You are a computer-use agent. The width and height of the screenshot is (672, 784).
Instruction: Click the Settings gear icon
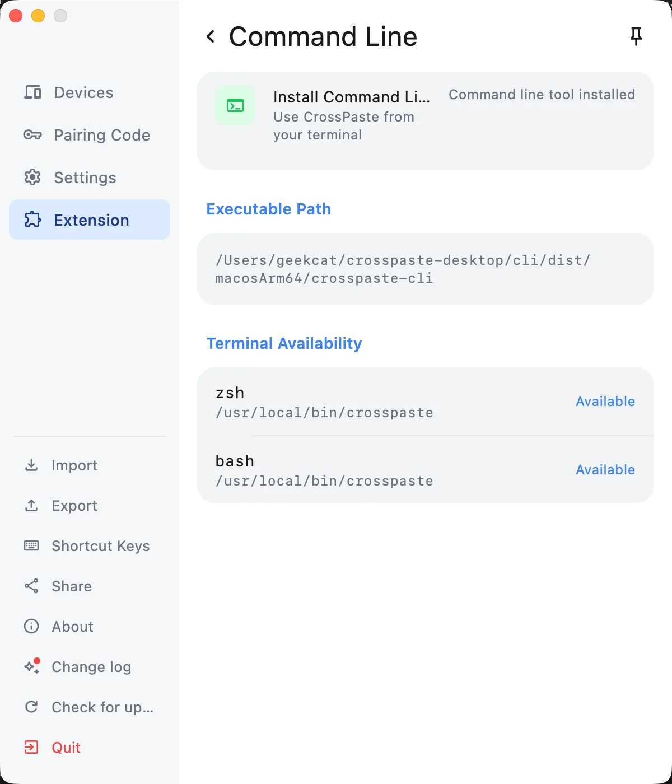(x=32, y=178)
